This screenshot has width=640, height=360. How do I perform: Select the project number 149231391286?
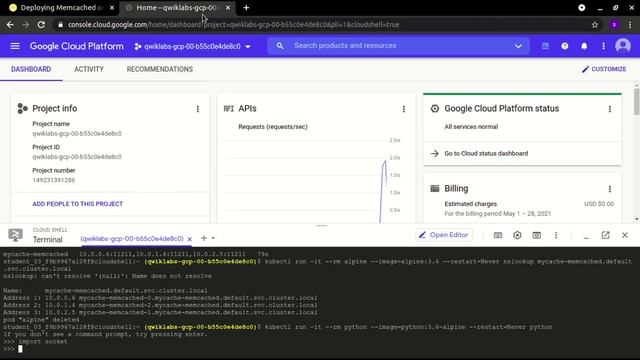[x=53, y=180]
